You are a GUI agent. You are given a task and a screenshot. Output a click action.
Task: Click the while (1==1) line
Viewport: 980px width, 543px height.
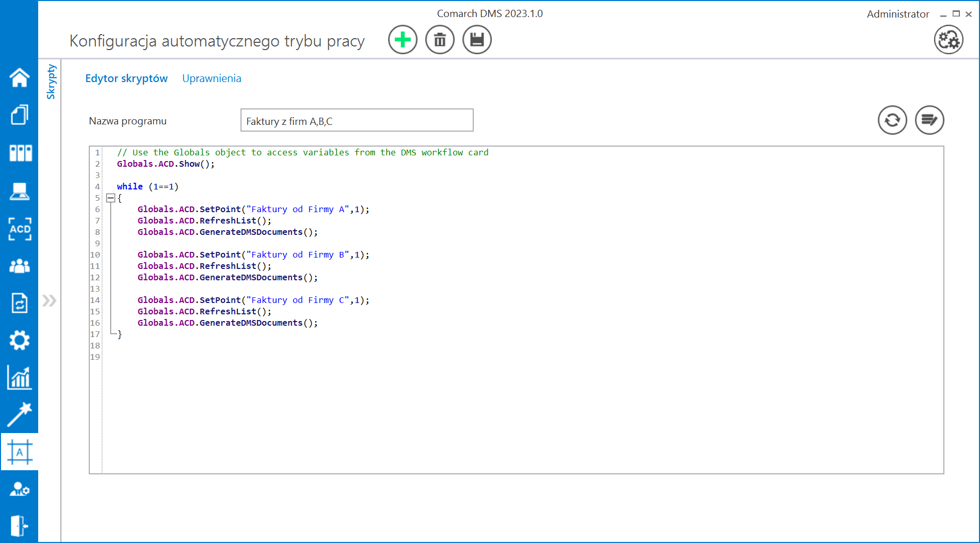point(148,186)
